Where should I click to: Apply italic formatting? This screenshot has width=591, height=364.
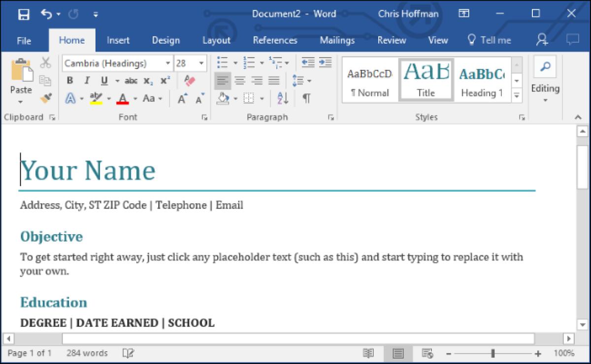[x=87, y=80]
